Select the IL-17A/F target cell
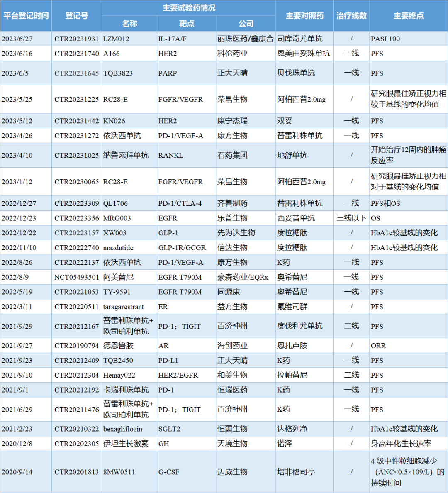 tap(172, 39)
